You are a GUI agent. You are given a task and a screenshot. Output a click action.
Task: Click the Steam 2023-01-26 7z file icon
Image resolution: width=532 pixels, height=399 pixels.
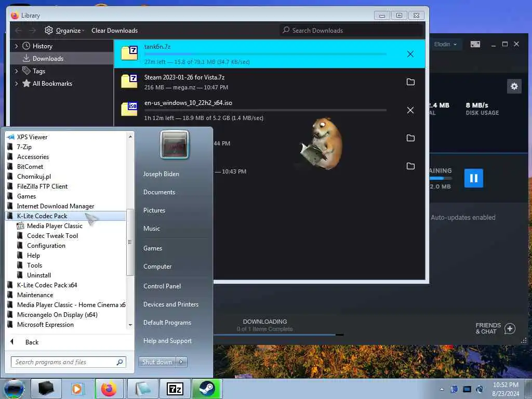[129, 82]
